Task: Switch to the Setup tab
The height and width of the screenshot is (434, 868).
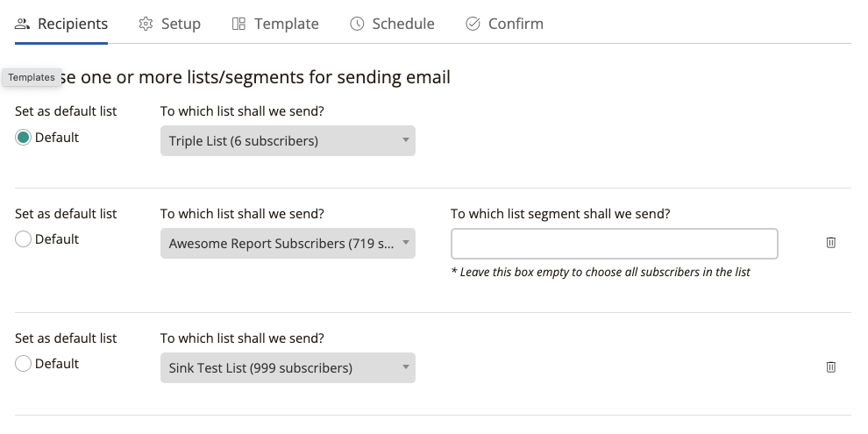Action: click(170, 24)
